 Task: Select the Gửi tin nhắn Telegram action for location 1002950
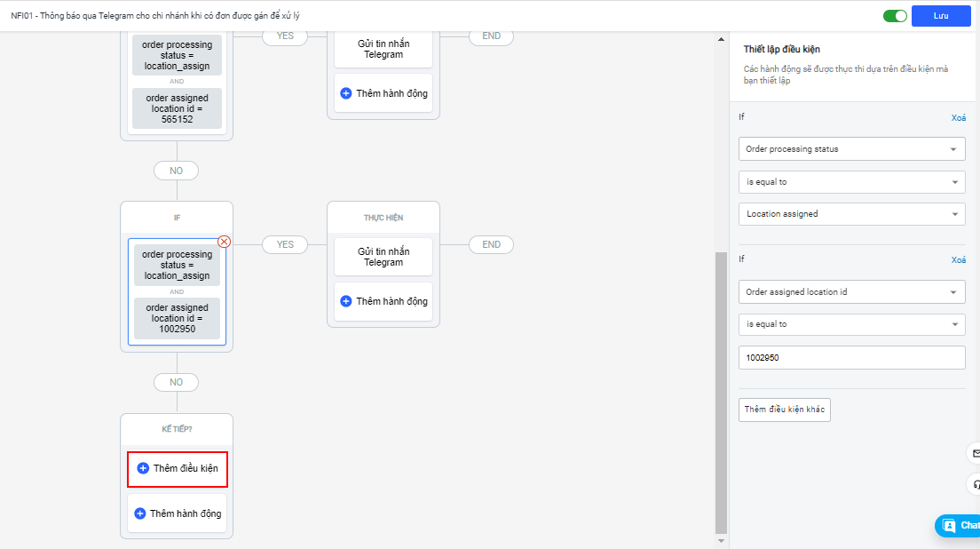[383, 257]
